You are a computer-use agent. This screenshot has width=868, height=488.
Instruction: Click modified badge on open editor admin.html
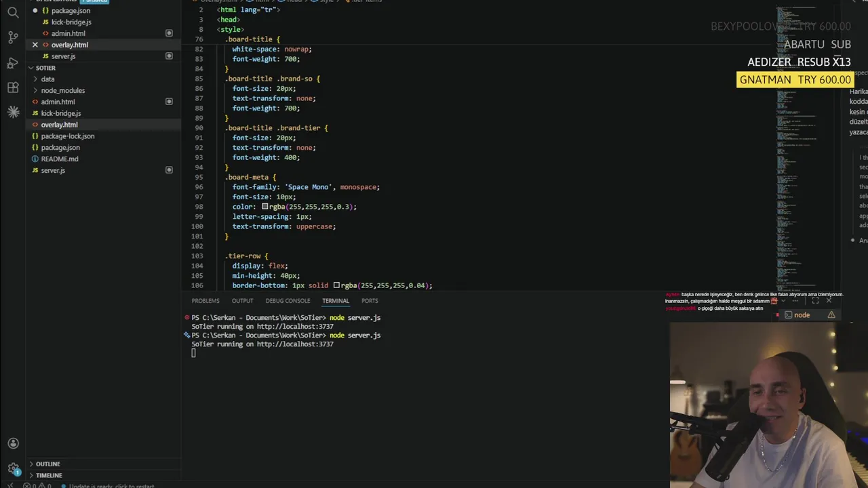pos(169,33)
